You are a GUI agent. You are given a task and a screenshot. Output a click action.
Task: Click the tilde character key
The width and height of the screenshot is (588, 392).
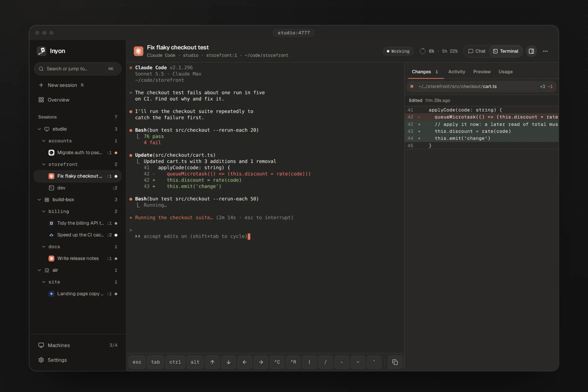point(358,362)
